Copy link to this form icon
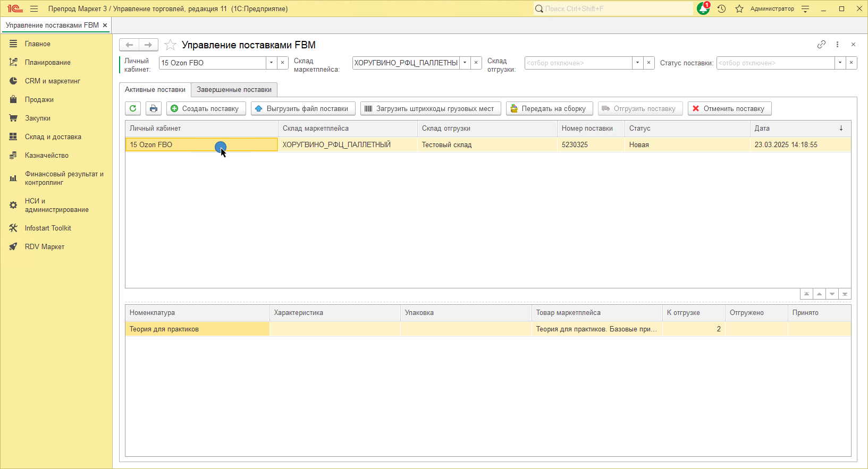The height and width of the screenshot is (469, 868). click(x=821, y=45)
